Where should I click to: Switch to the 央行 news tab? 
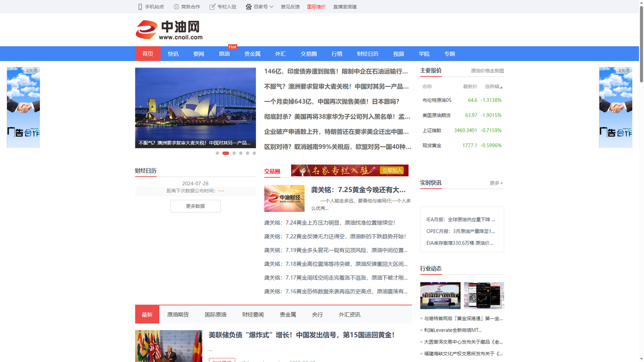[318, 315]
